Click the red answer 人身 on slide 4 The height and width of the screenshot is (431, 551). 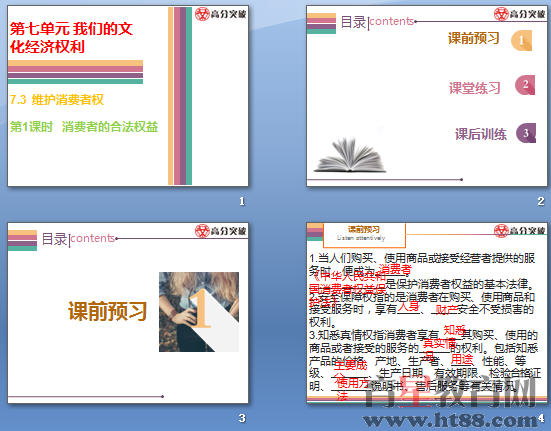tap(409, 307)
